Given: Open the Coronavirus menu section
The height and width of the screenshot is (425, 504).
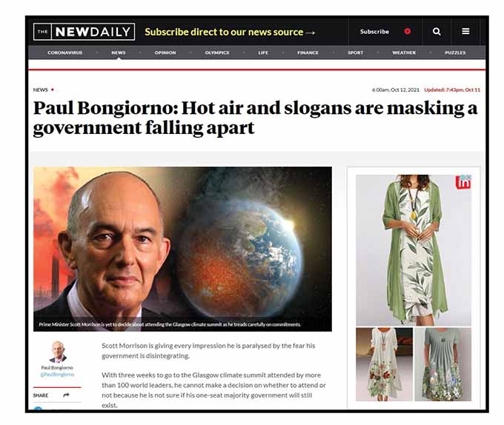Looking at the screenshot, I should 65,53.
